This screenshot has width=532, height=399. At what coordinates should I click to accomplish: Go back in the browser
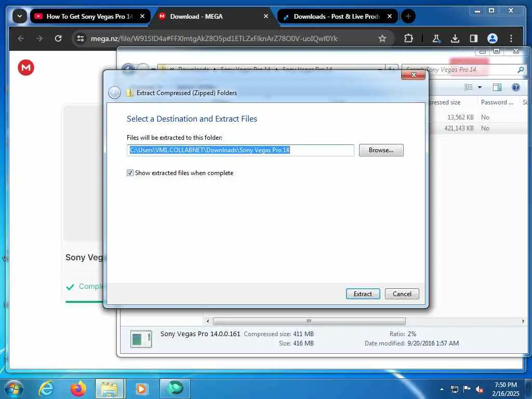(x=21, y=38)
